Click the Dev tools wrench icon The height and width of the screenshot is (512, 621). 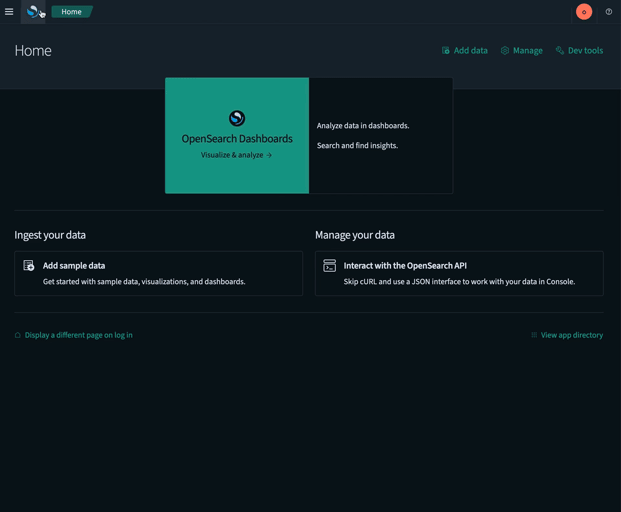(x=560, y=51)
